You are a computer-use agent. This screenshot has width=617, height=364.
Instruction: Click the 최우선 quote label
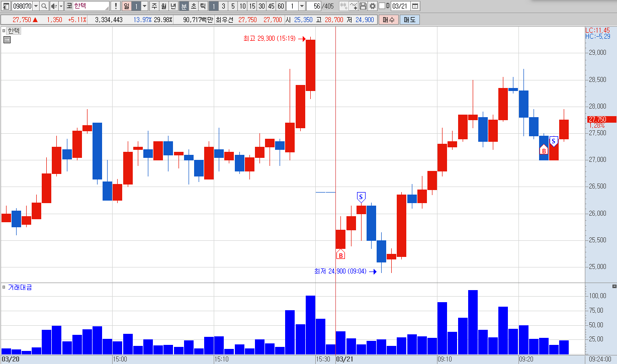(x=225, y=20)
